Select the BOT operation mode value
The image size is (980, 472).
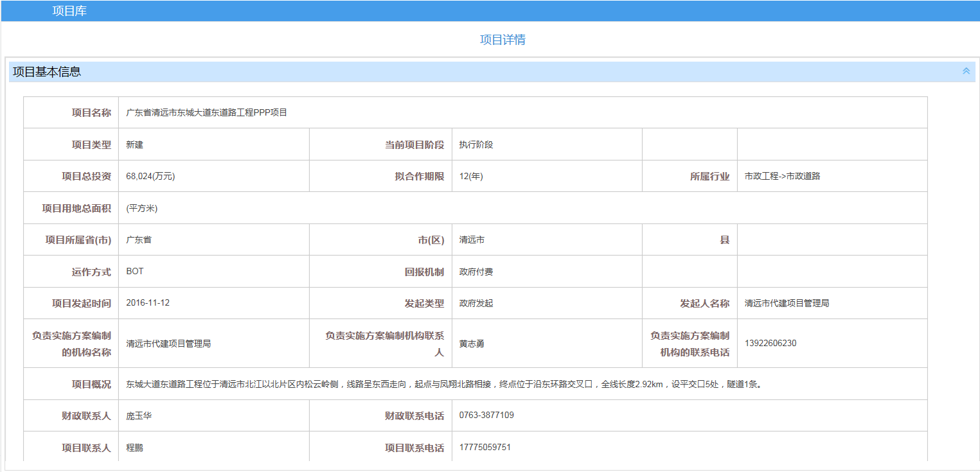click(135, 272)
